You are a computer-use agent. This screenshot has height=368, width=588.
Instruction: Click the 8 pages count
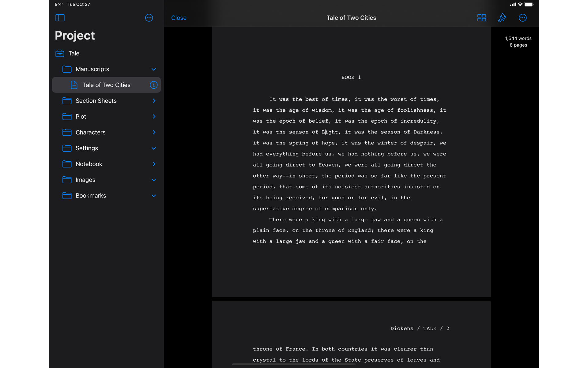click(x=518, y=45)
